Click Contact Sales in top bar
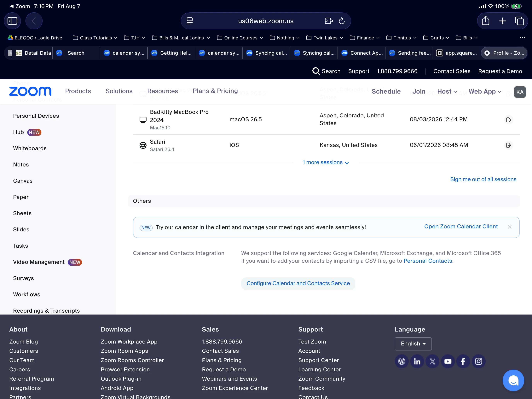Viewport: 532px width, 399px height. click(x=452, y=71)
